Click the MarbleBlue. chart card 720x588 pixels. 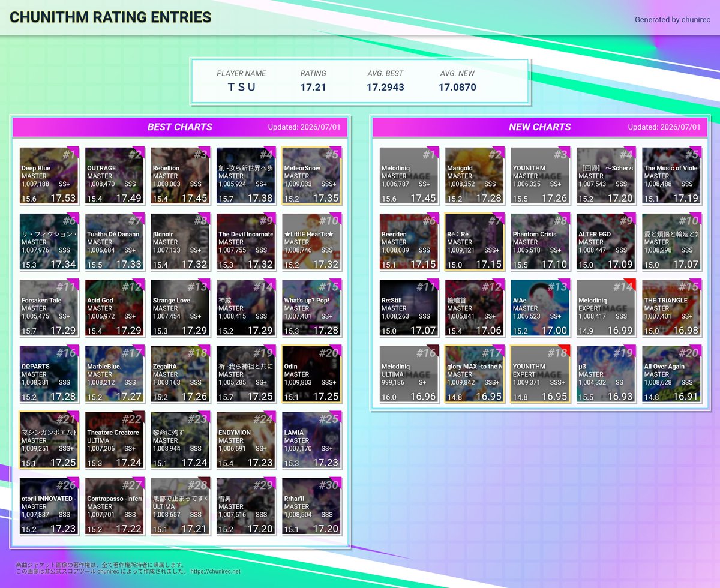point(114,374)
